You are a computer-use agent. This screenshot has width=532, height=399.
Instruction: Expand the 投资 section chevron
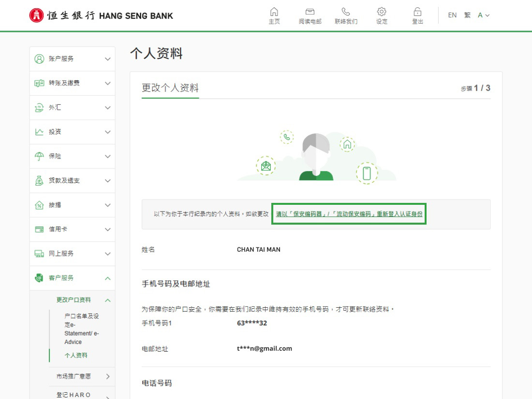pyautogui.click(x=107, y=132)
